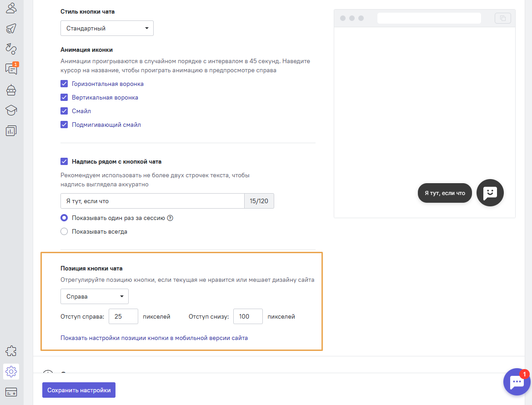532x405 pixels.
Task: Click the chat label text field
Action: click(152, 201)
